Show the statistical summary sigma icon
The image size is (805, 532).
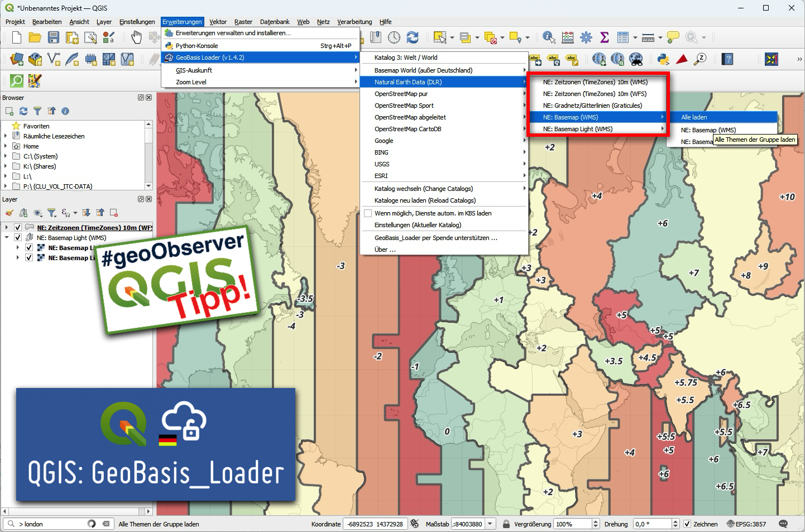[605, 37]
